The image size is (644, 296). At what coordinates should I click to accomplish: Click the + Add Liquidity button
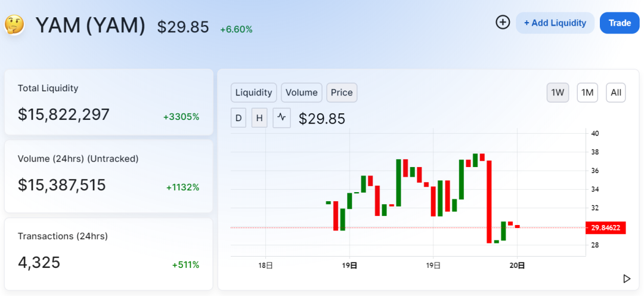tap(555, 23)
